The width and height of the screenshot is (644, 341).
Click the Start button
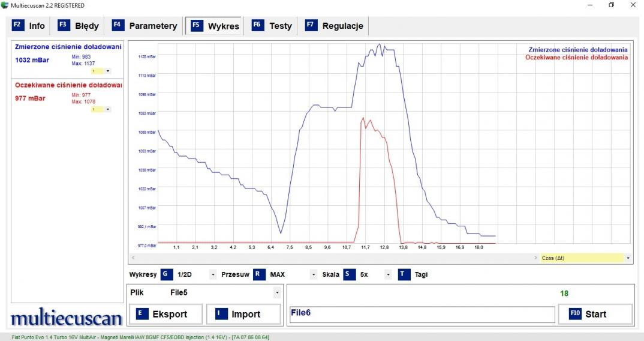(595, 314)
